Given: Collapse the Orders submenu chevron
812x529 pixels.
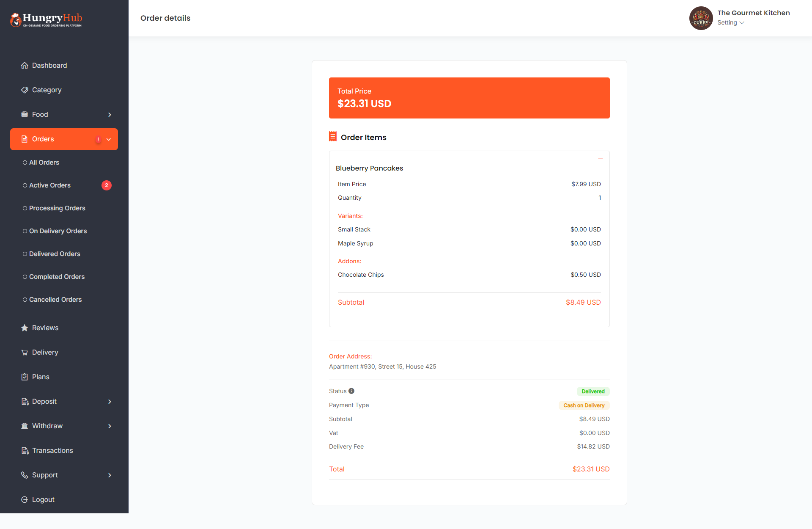Looking at the screenshot, I should (x=109, y=139).
